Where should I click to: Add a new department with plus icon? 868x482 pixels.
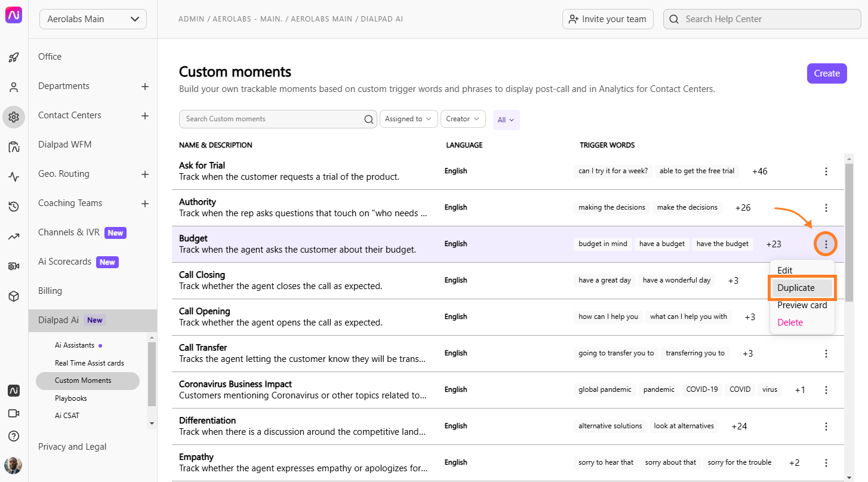click(x=145, y=87)
